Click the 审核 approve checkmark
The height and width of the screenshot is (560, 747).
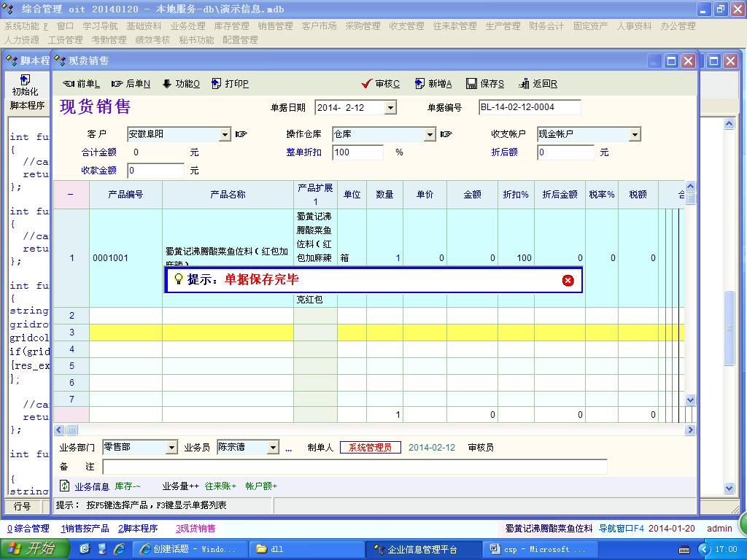pyautogui.click(x=381, y=84)
